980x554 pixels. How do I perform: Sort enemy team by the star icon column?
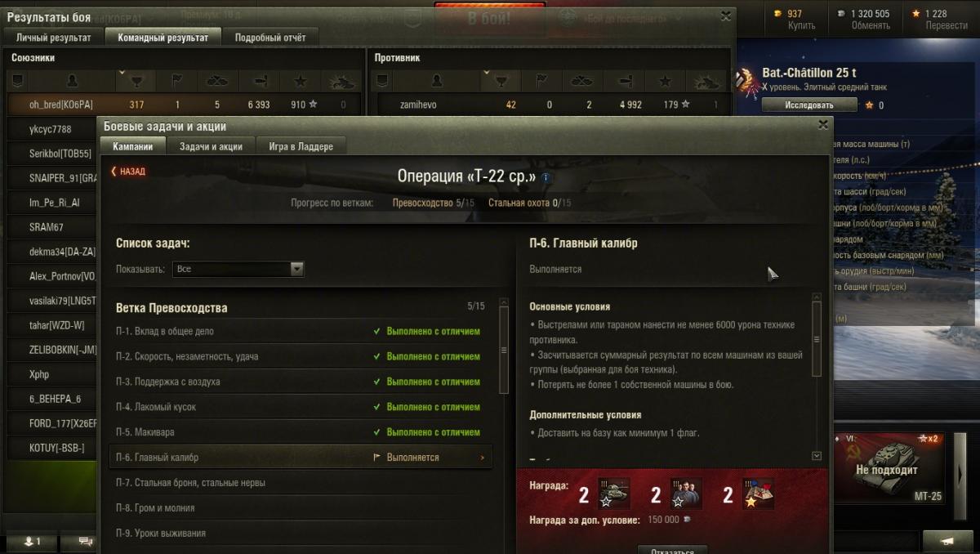(x=666, y=81)
